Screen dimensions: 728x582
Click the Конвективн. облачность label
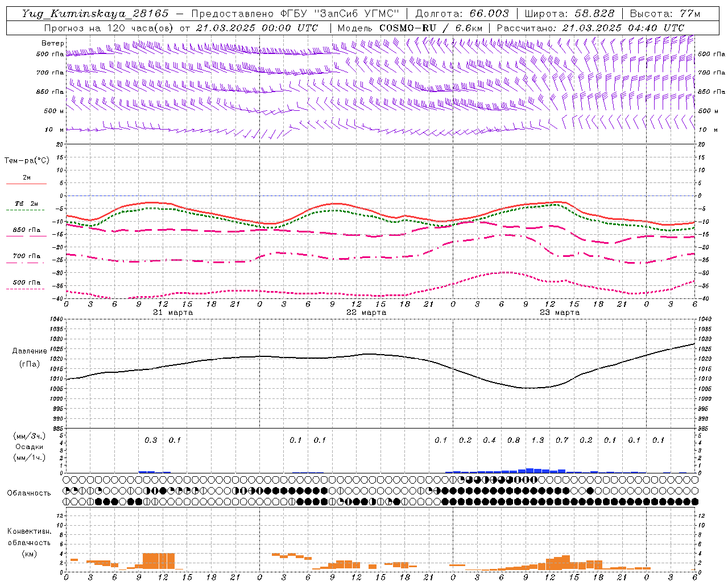tap(29, 537)
